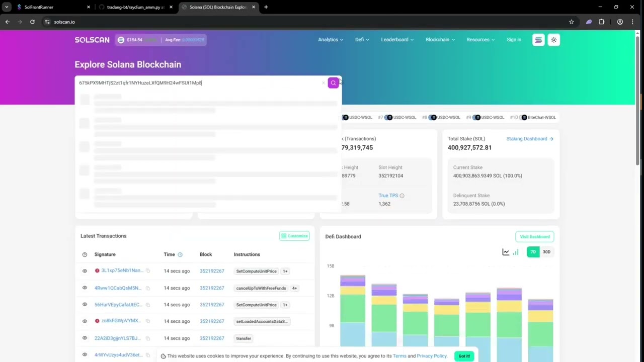
Task: Click the failed status icon on 3L1xp75eNb1Nan
Action: (x=97, y=271)
